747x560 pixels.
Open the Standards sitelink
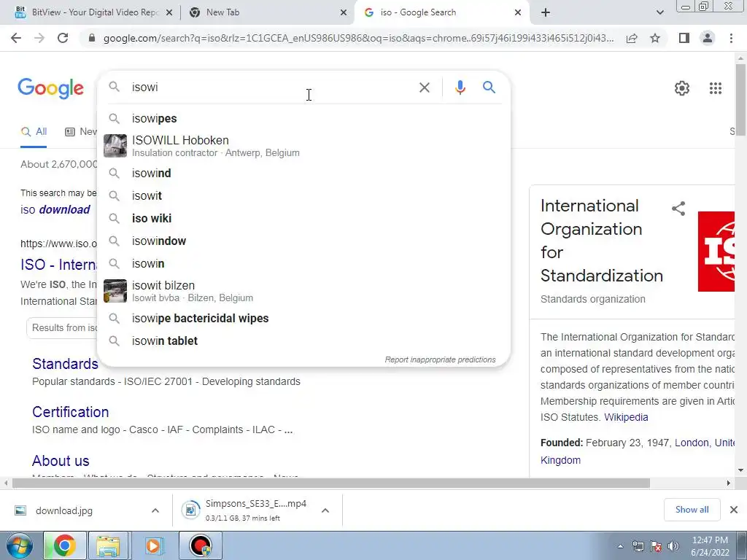pos(65,364)
